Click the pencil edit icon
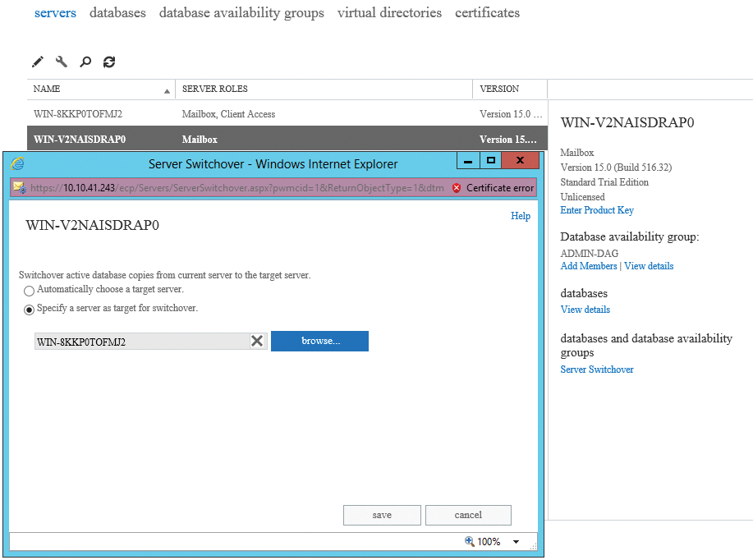Viewport: 753px width, 560px height. (38, 62)
